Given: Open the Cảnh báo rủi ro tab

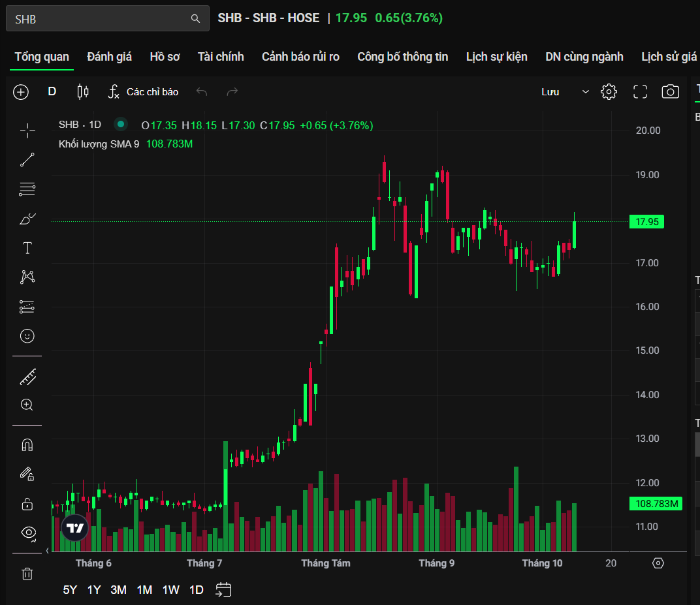Looking at the screenshot, I should tap(300, 57).
